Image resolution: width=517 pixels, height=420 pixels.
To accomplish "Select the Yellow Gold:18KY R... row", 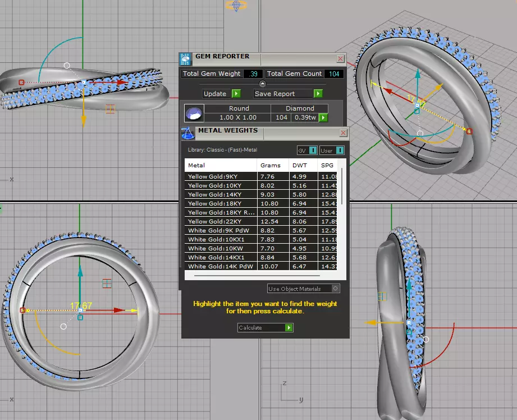I will pos(261,212).
